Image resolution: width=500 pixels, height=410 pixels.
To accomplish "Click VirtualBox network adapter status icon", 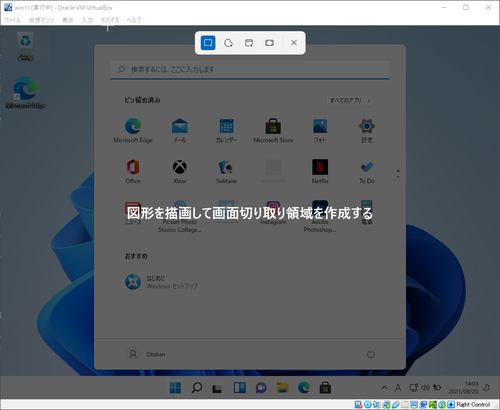I will point(386,405).
